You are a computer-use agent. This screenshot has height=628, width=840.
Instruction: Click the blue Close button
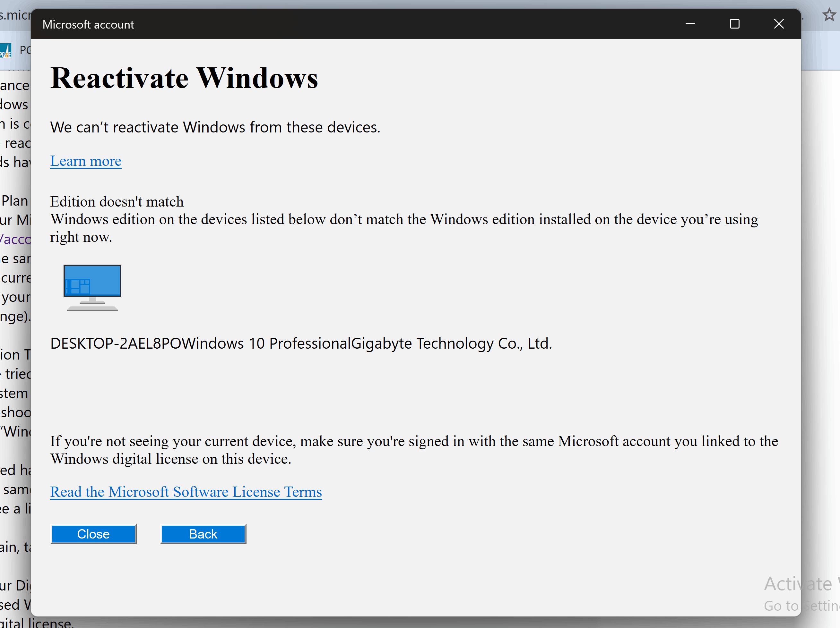tap(93, 534)
